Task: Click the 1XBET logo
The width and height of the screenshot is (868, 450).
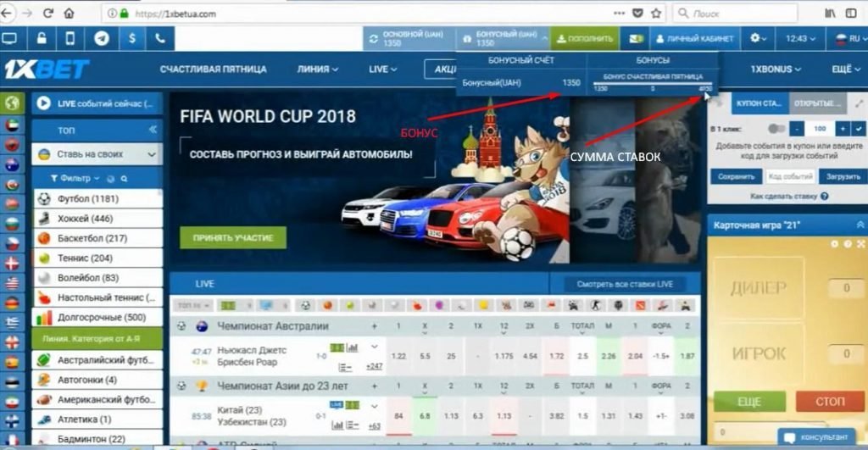Action: pyautogui.click(x=47, y=69)
